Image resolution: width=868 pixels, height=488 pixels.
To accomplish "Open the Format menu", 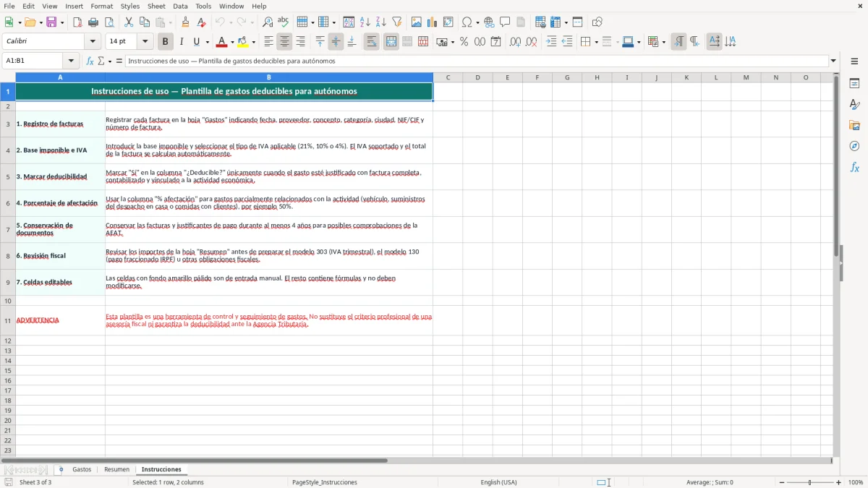I will (x=101, y=6).
